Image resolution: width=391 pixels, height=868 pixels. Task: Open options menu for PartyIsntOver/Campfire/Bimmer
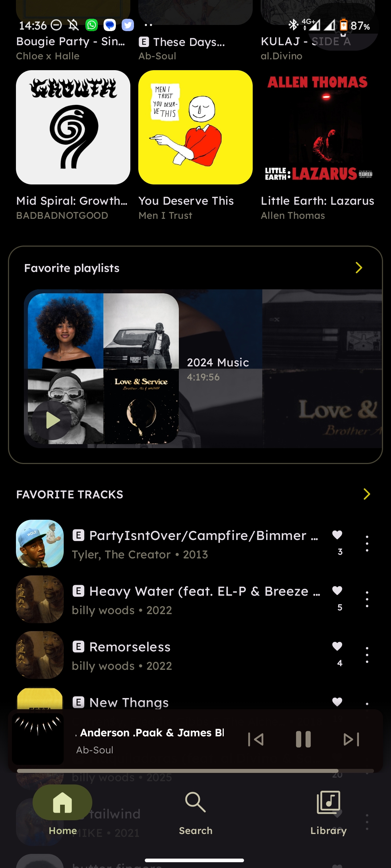pos(367,544)
